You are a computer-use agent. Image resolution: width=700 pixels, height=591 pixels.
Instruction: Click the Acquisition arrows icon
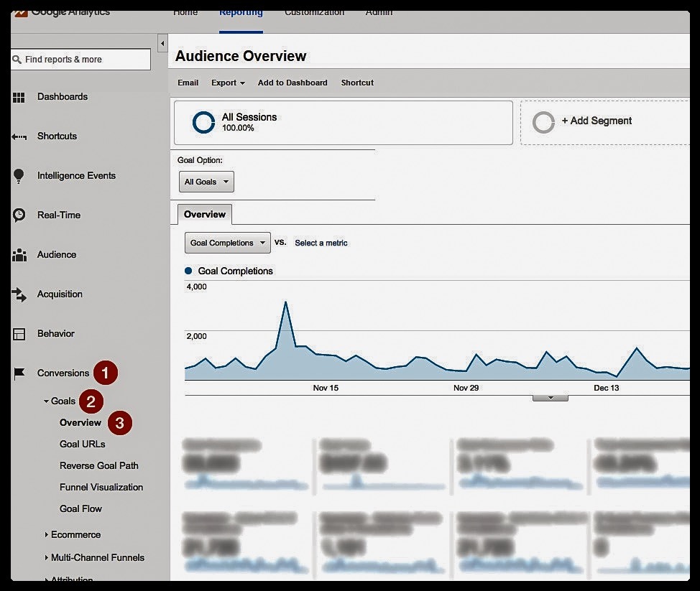(x=19, y=294)
